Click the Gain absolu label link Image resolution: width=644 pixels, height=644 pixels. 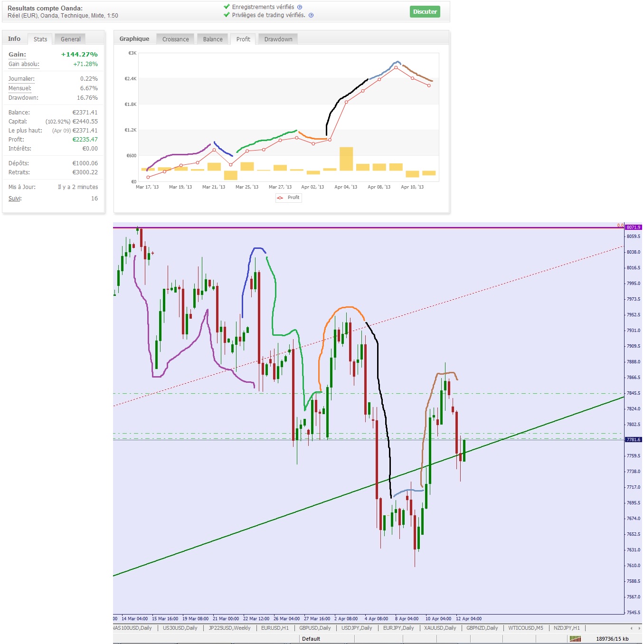[24, 64]
